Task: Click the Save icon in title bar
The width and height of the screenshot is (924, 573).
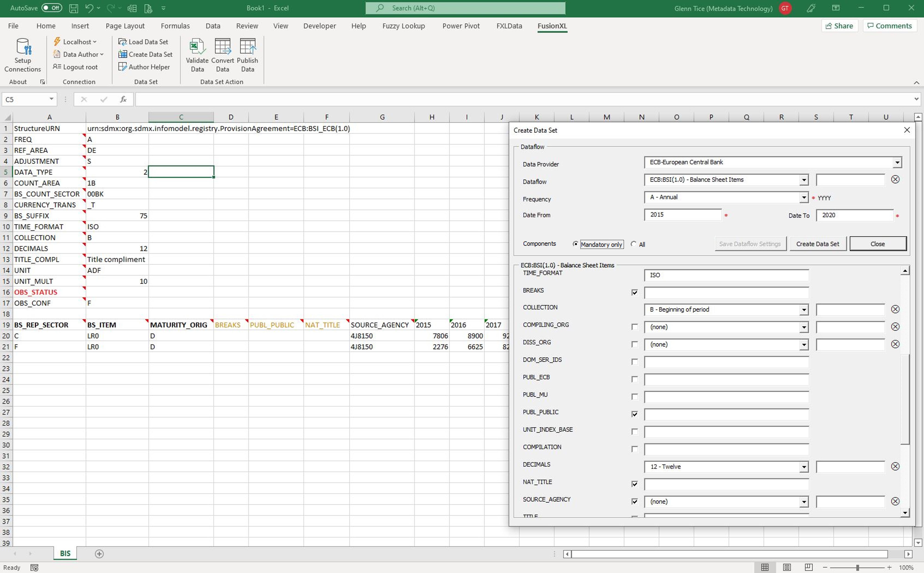Action: pyautogui.click(x=73, y=8)
